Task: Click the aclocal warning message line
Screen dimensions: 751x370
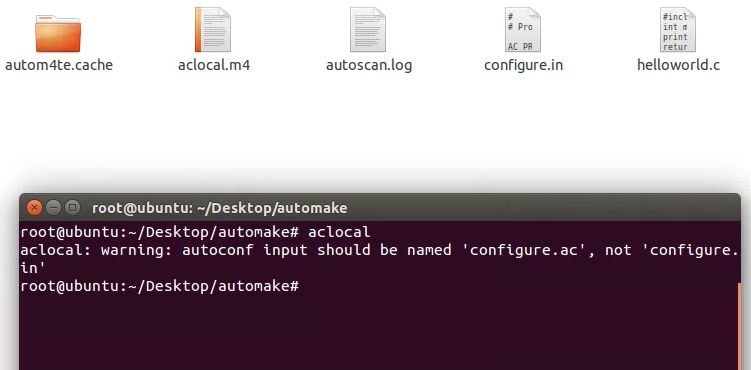Action: pyautogui.click(x=379, y=259)
